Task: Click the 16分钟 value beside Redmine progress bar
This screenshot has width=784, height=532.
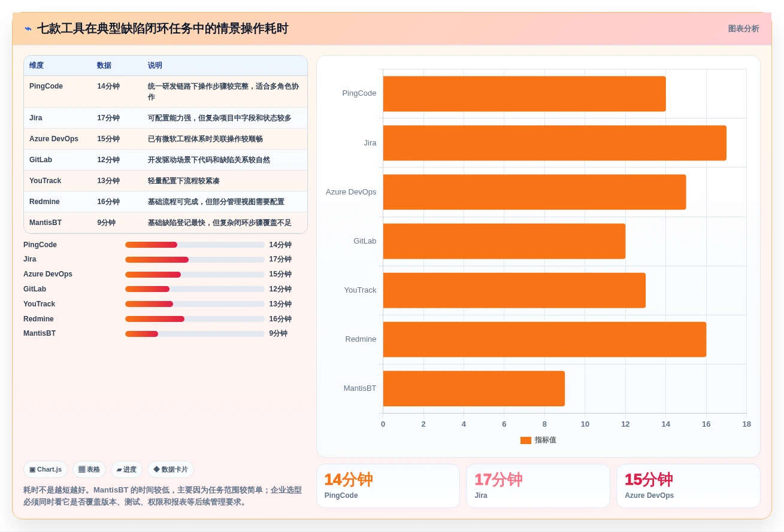Action: coord(280,319)
